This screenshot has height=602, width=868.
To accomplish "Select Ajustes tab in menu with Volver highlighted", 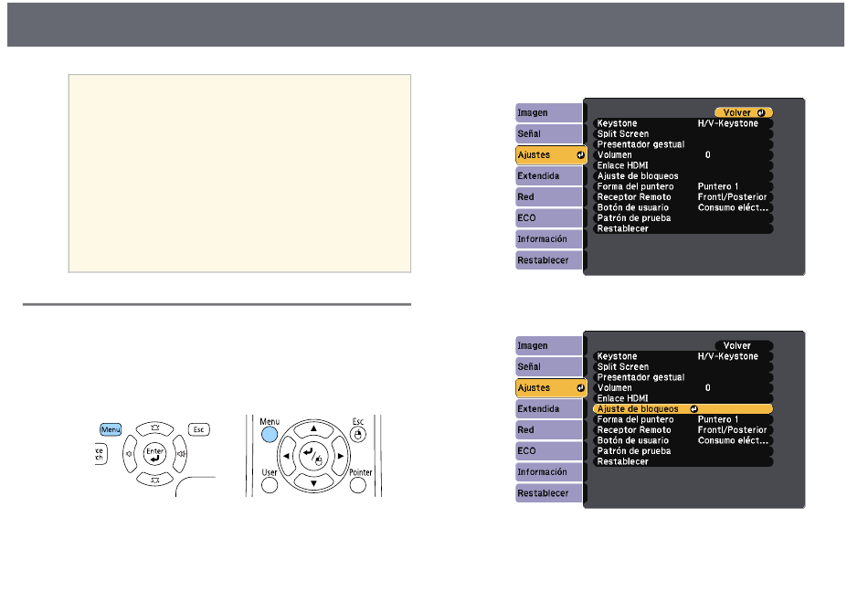I will [x=551, y=155].
